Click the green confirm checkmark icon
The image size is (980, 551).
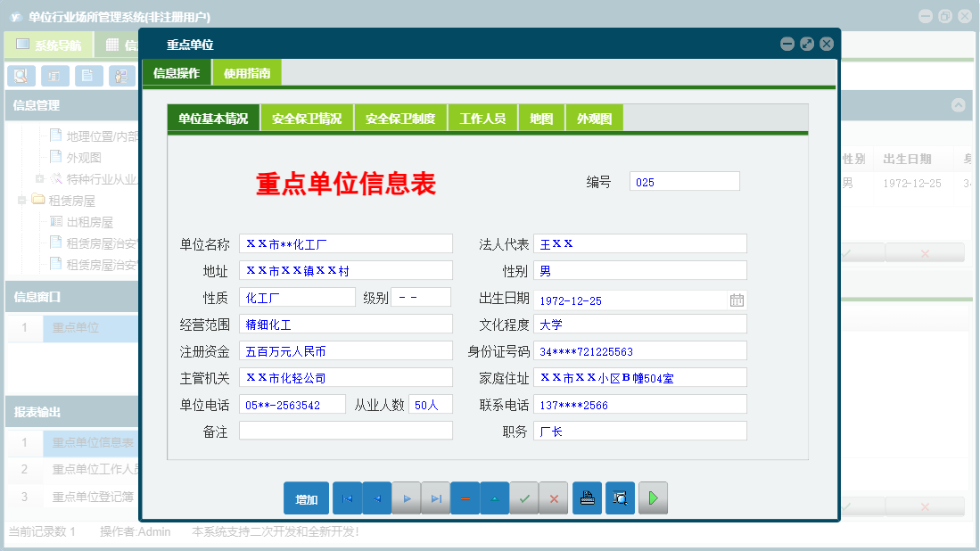pyautogui.click(x=524, y=498)
